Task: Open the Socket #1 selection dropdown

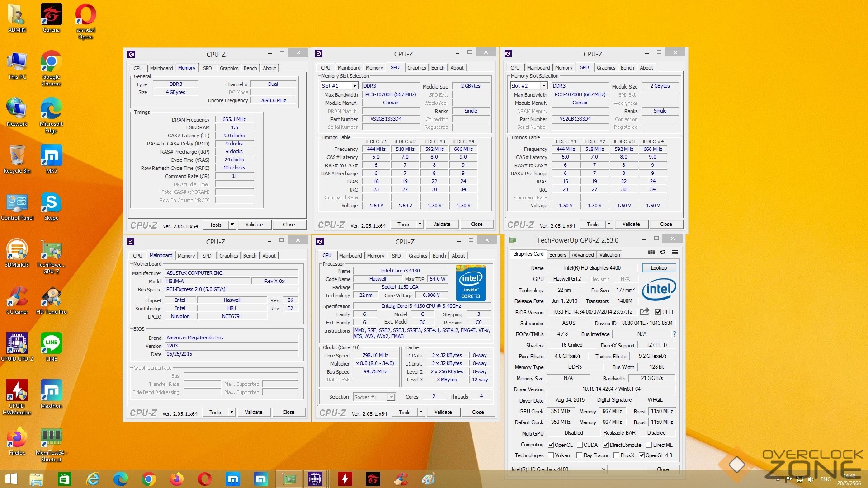Action: click(x=391, y=397)
